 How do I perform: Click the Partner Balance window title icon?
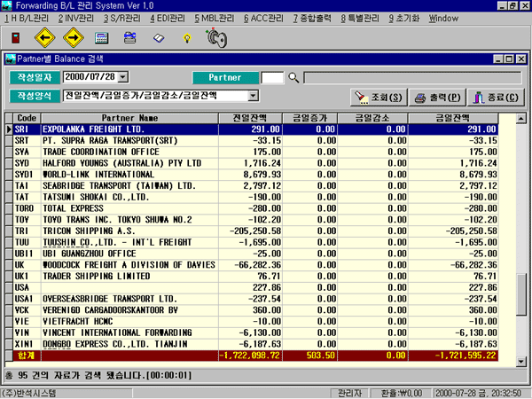point(11,59)
